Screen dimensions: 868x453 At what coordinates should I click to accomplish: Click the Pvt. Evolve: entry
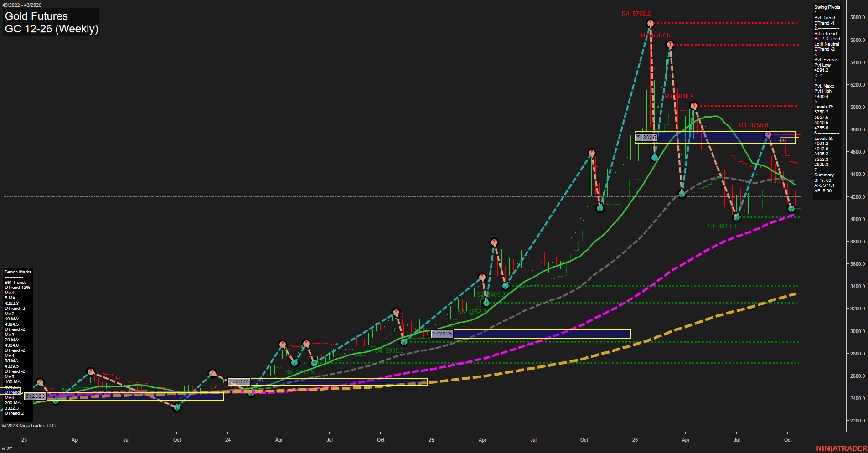pos(826,60)
